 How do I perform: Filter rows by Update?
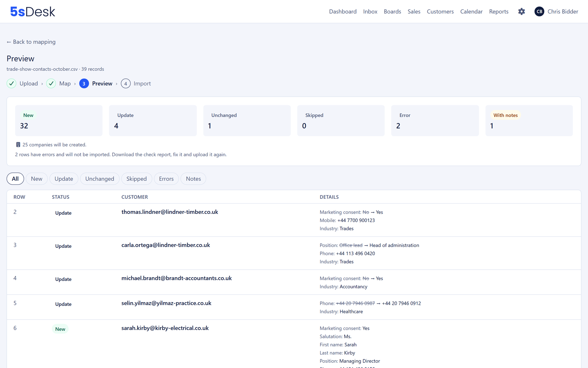(64, 179)
